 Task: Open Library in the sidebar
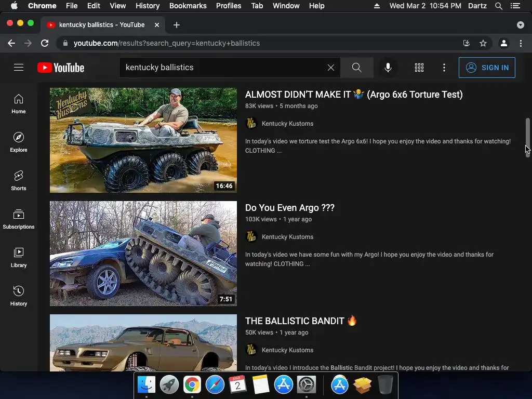pyautogui.click(x=19, y=258)
